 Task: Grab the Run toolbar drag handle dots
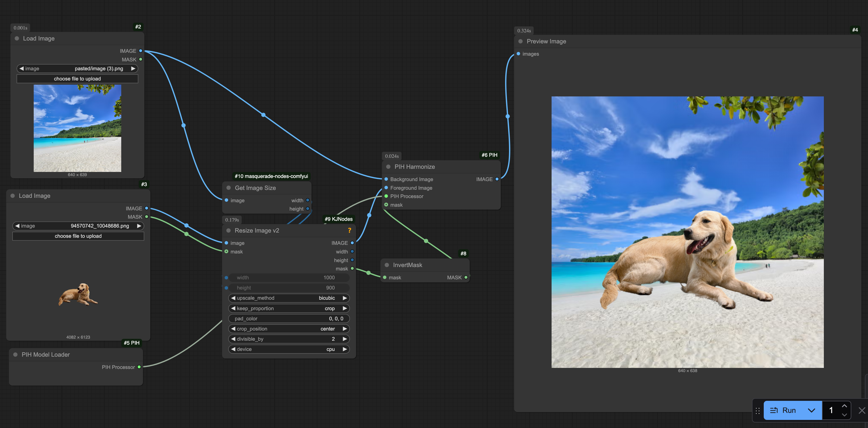(x=757, y=410)
